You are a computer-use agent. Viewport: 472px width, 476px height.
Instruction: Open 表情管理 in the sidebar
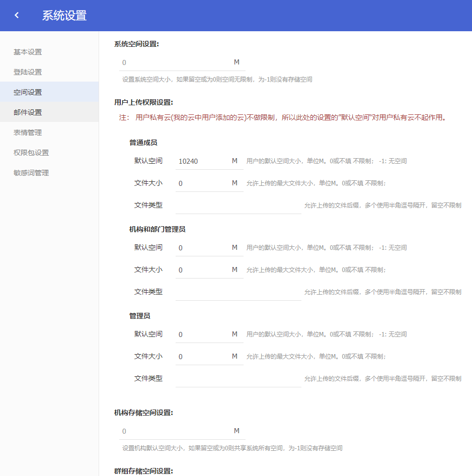click(x=28, y=132)
